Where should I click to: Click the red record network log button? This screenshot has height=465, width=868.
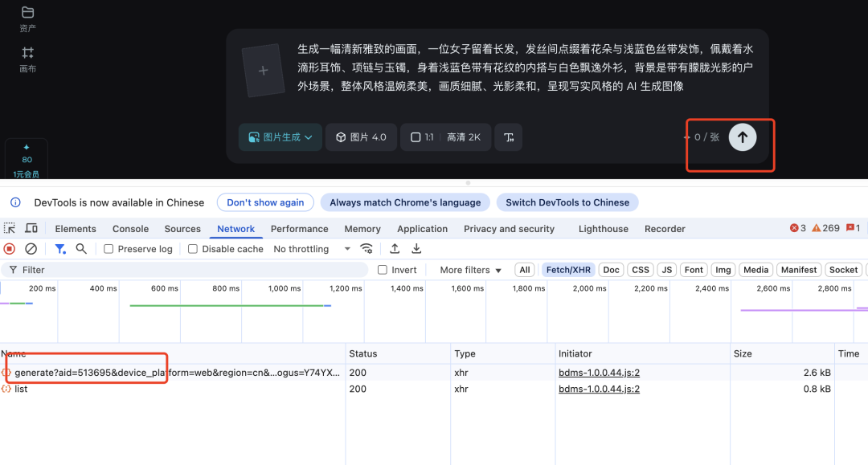click(8, 249)
